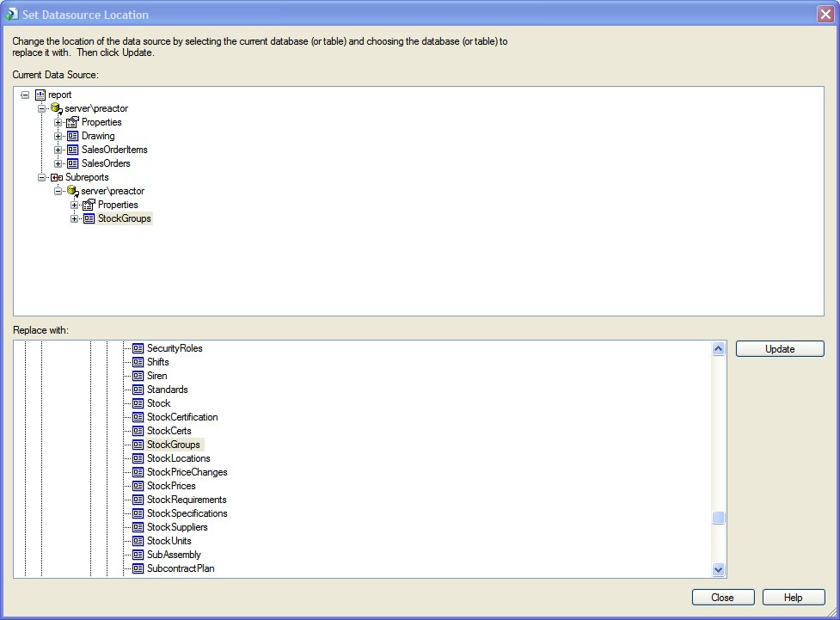Select the SecurityRoles table entry
The width and height of the screenshot is (840, 620).
coord(175,348)
